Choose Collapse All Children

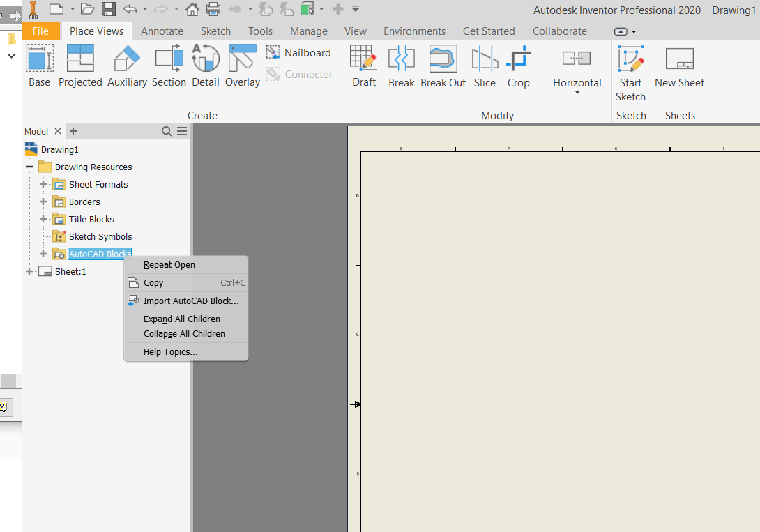tap(186, 334)
